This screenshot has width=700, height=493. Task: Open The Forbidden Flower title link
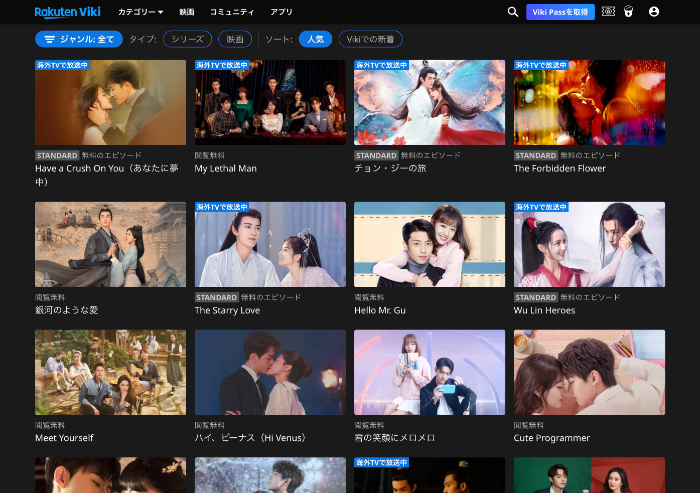click(x=559, y=169)
